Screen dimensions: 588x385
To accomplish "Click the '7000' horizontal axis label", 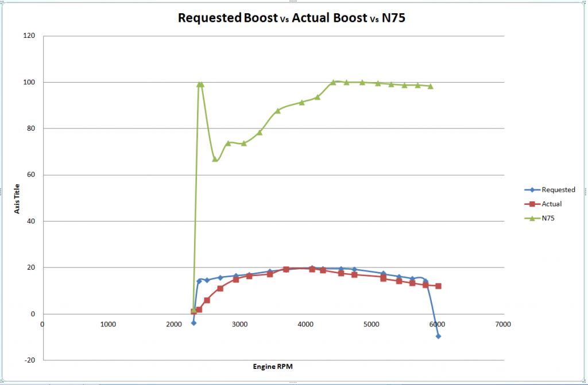I will 502,324.
